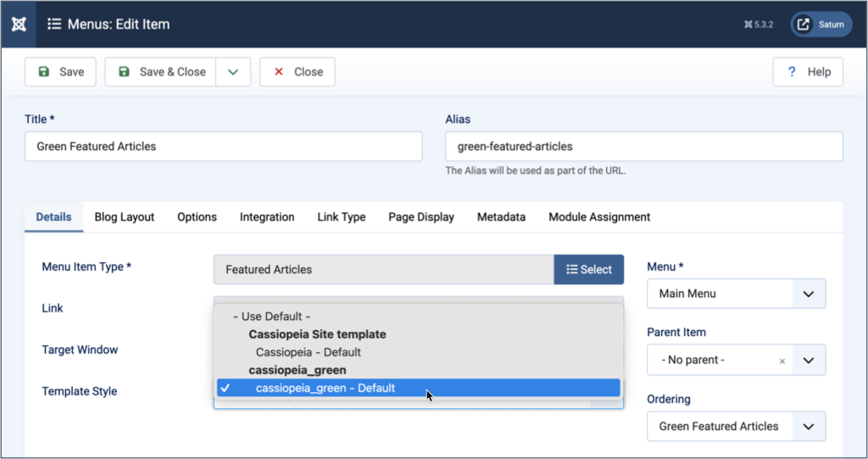Select Cassiopeia - Default template style
The height and width of the screenshot is (459, 868).
[309, 352]
